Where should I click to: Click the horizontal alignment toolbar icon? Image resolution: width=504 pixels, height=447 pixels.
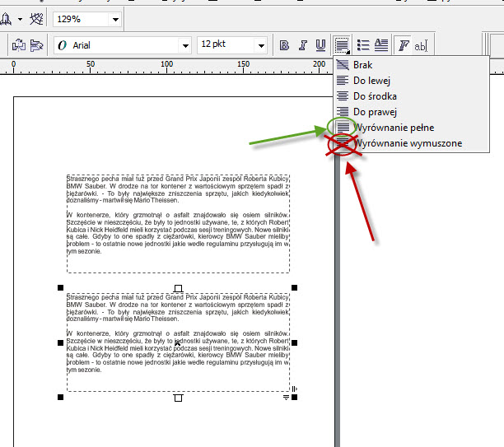(342, 45)
